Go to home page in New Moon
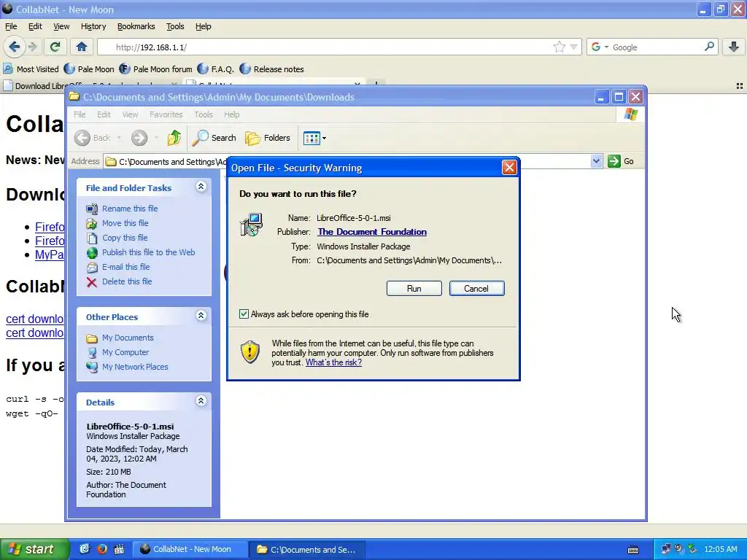747x560 pixels. pos(82,47)
